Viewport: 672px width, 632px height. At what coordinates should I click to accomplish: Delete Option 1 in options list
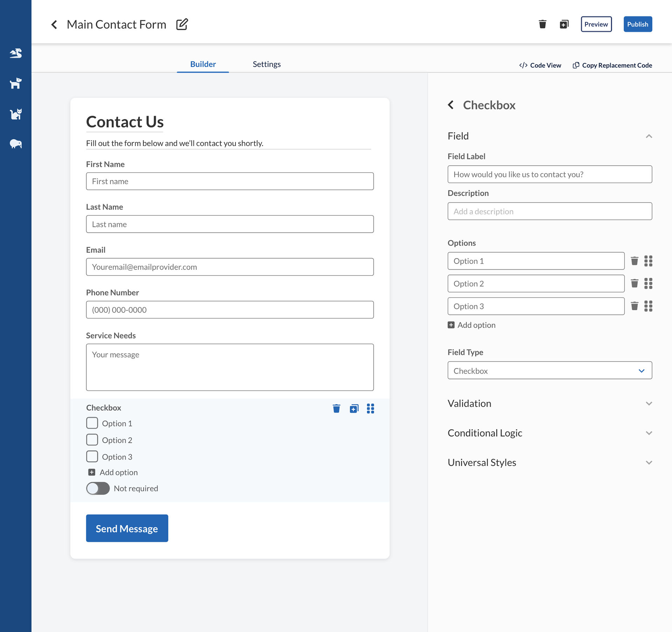634,261
